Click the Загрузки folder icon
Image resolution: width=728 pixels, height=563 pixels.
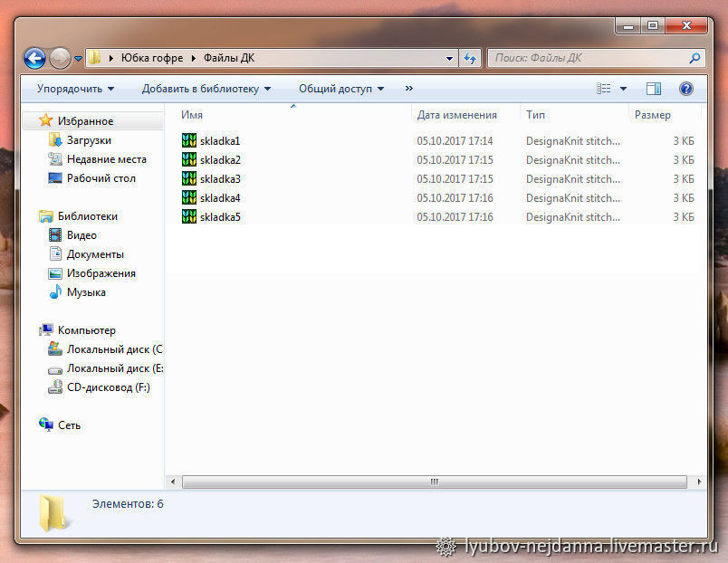[x=55, y=139]
